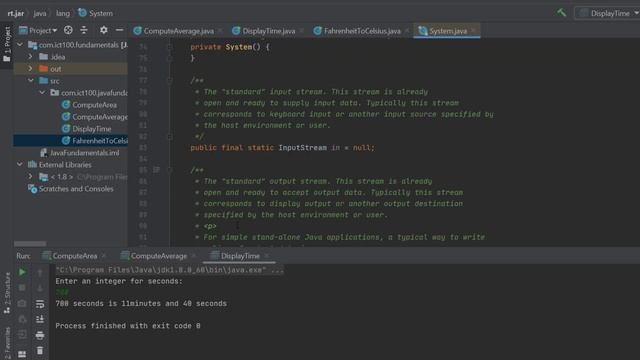Click the Dump Threads camera icon
This screenshot has width=640, height=360.
coord(22,303)
